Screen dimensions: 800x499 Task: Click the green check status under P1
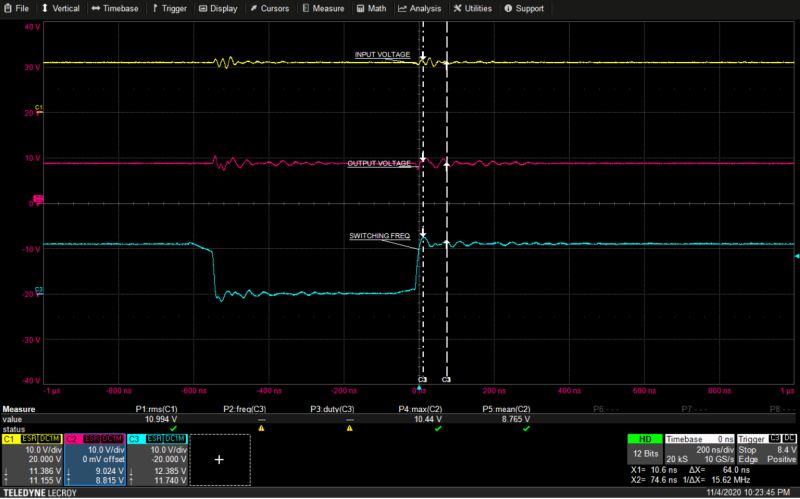173,429
